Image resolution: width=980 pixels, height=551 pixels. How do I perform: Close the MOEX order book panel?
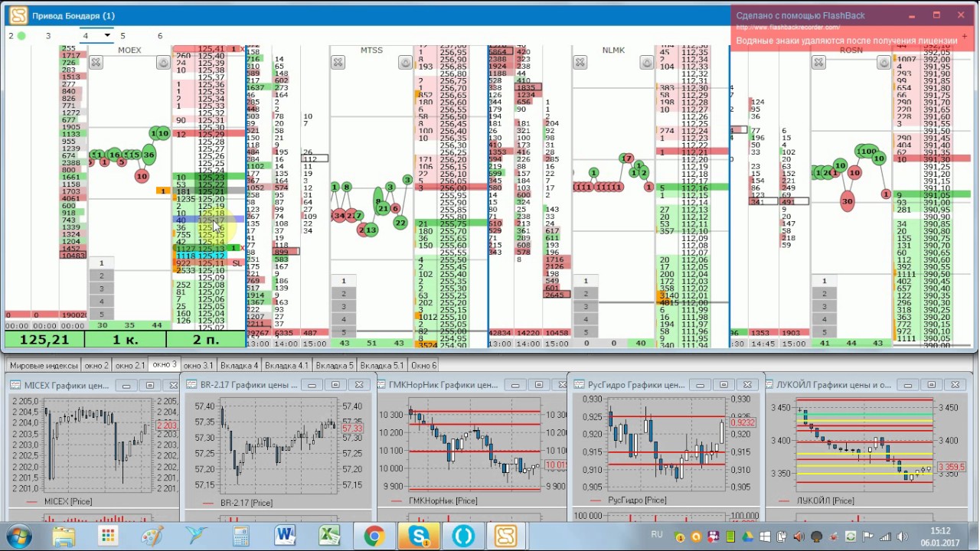(96, 63)
